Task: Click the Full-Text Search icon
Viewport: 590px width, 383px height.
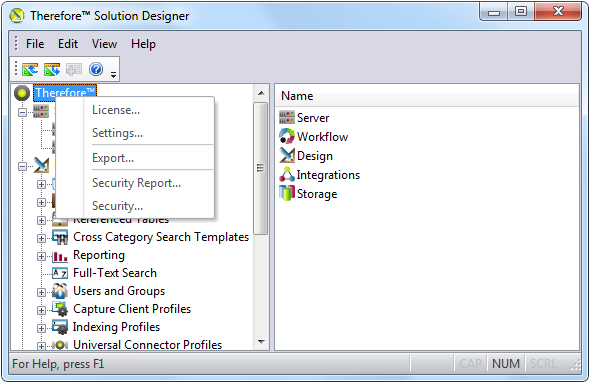Action: pyautogui.click(x=60, y=273)
